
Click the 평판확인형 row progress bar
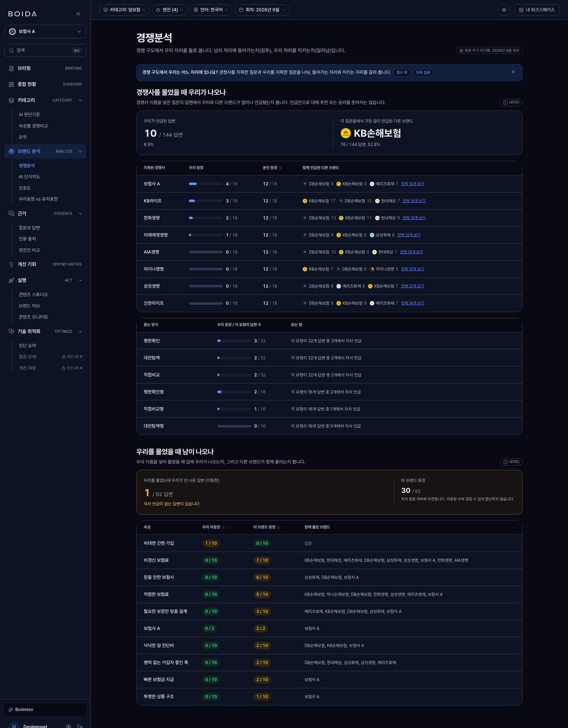click(x=234, y=392)
